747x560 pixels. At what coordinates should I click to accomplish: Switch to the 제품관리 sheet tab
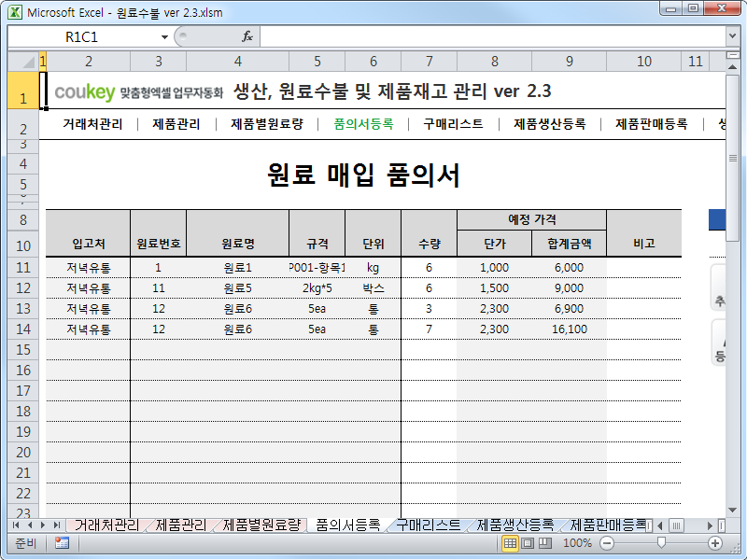click(x=180, y=525)
